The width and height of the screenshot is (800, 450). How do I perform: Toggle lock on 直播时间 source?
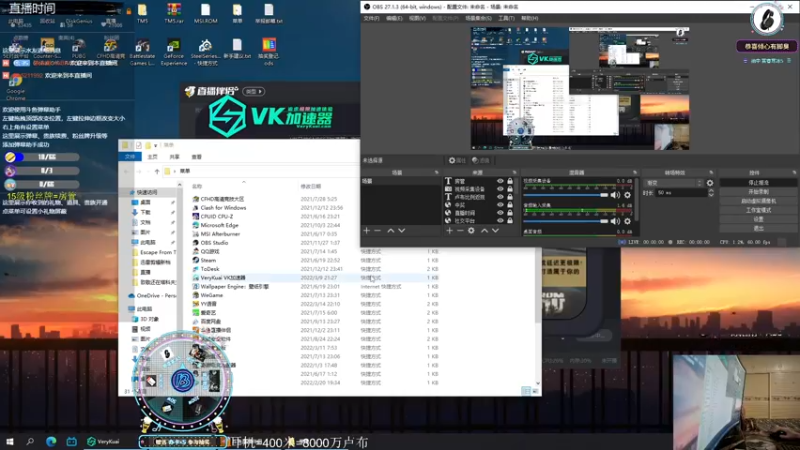pos(510,213)
